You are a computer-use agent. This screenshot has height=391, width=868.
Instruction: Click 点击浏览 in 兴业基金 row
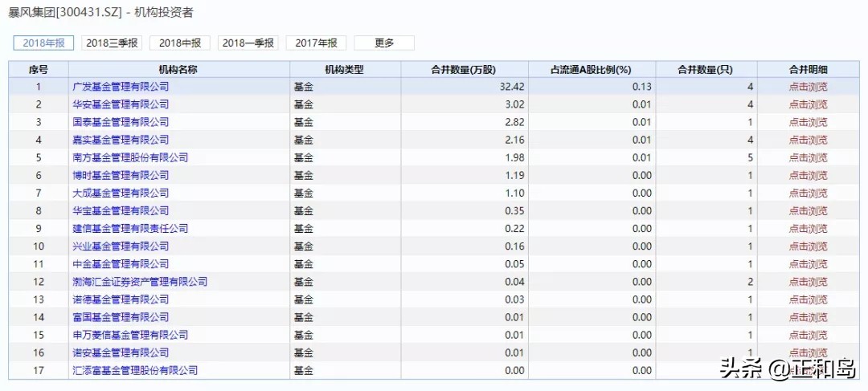click(x=809, y=246)
